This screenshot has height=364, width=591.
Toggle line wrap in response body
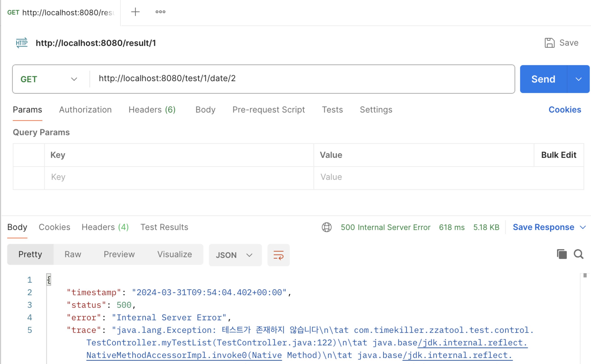coord(278,255)
